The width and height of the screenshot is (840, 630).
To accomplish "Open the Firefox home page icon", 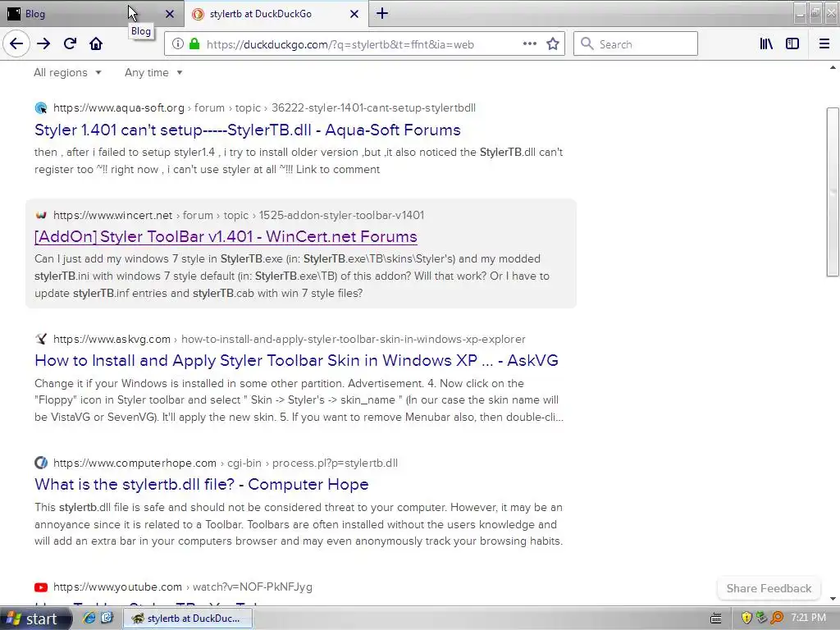I will coord(96,43).
